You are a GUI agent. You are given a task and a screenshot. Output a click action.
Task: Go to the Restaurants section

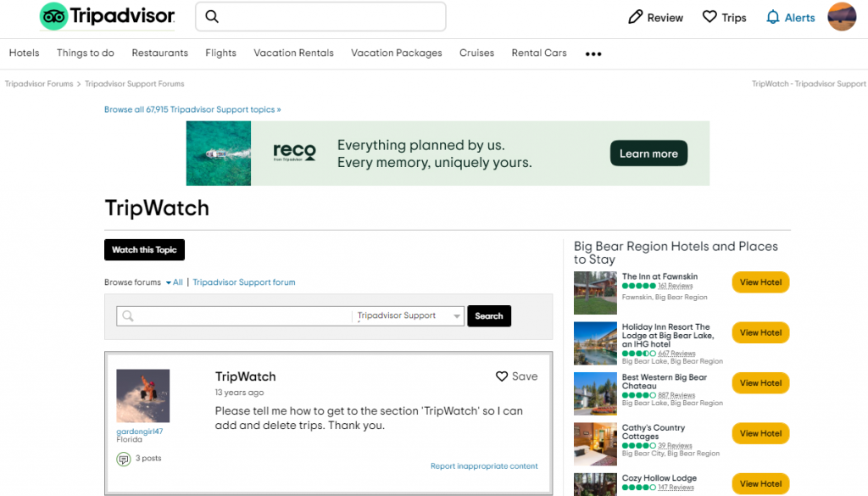(x=160, y=53)
